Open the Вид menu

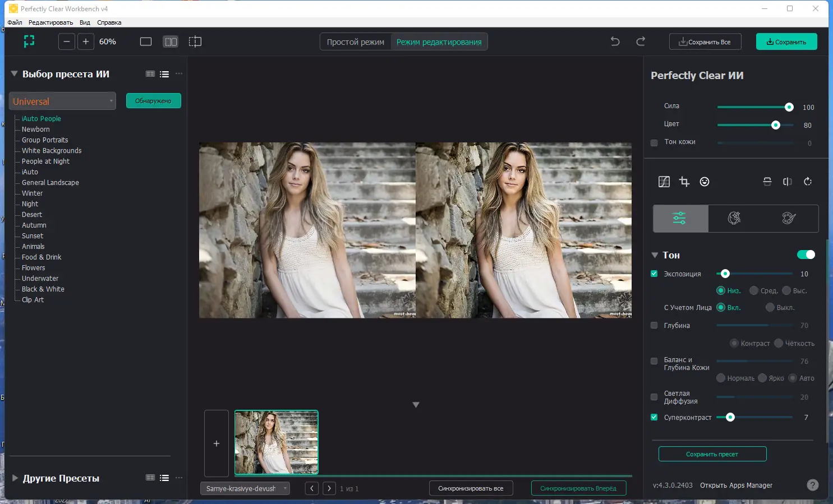85,22
